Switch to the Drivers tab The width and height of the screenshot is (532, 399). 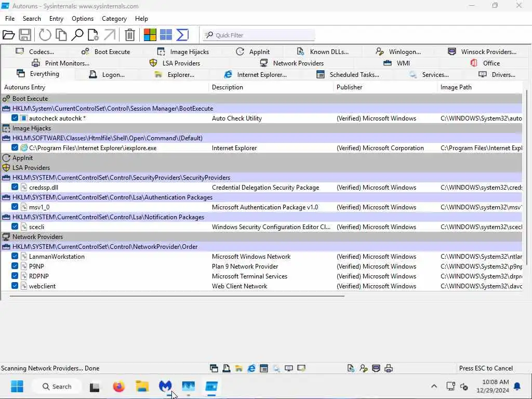coord(497,75)
